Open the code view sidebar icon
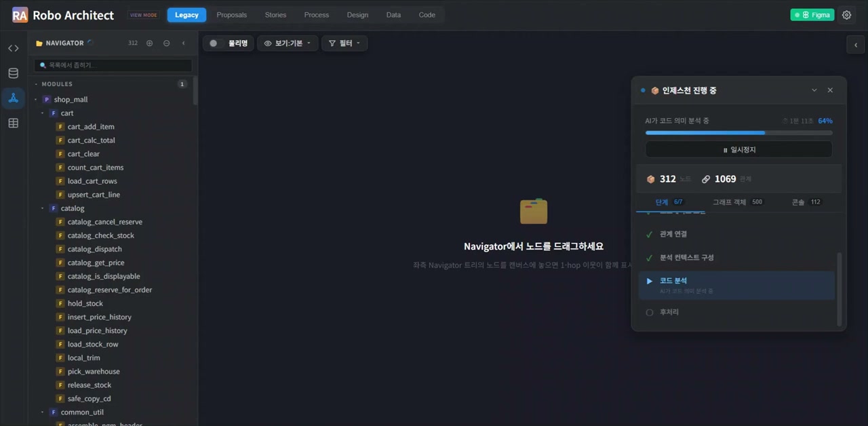The height and width of the screenshot is (426, 868). (13, 48)
